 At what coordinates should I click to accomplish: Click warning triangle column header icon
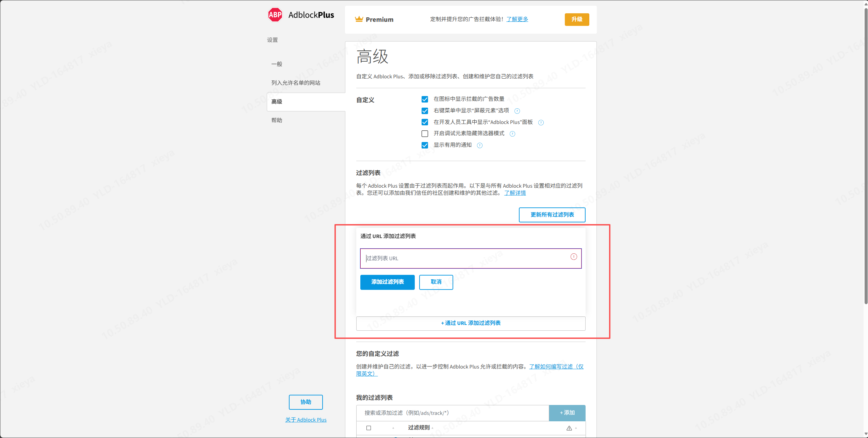tap(569, 428)
